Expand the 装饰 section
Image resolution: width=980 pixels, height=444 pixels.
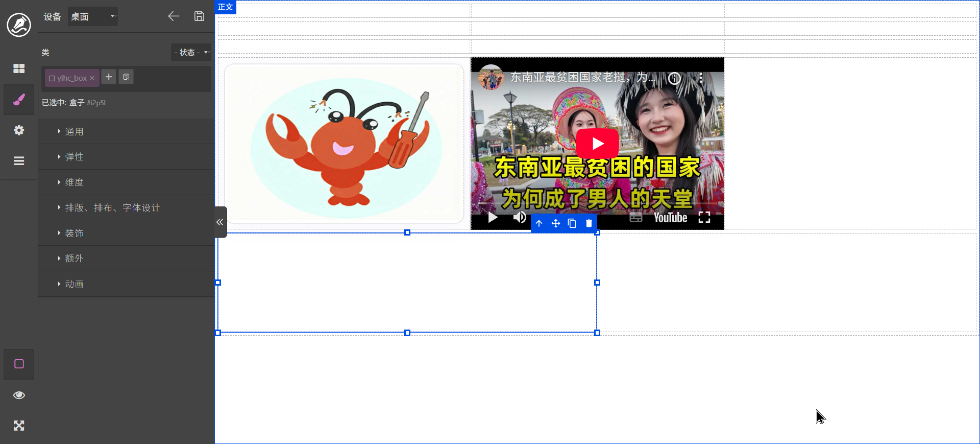pyautogui.click(x=74, y=233)
